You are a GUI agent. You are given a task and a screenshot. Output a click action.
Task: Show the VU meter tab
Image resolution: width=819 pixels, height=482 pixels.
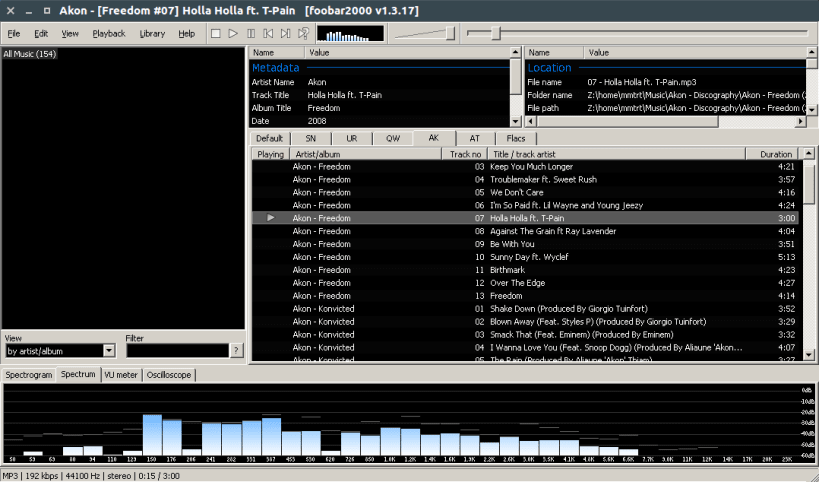(121, 375)
